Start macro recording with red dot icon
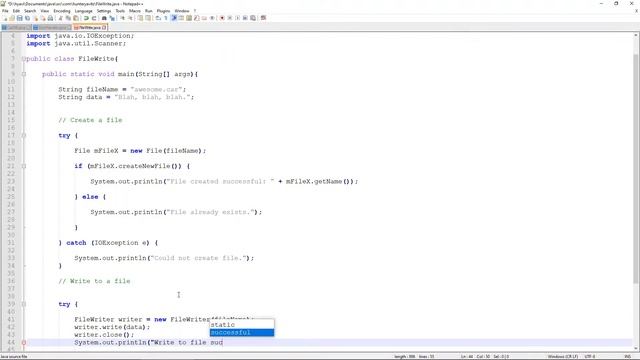Viewport: 640px width, 360px height. click(x=222, y=18)
